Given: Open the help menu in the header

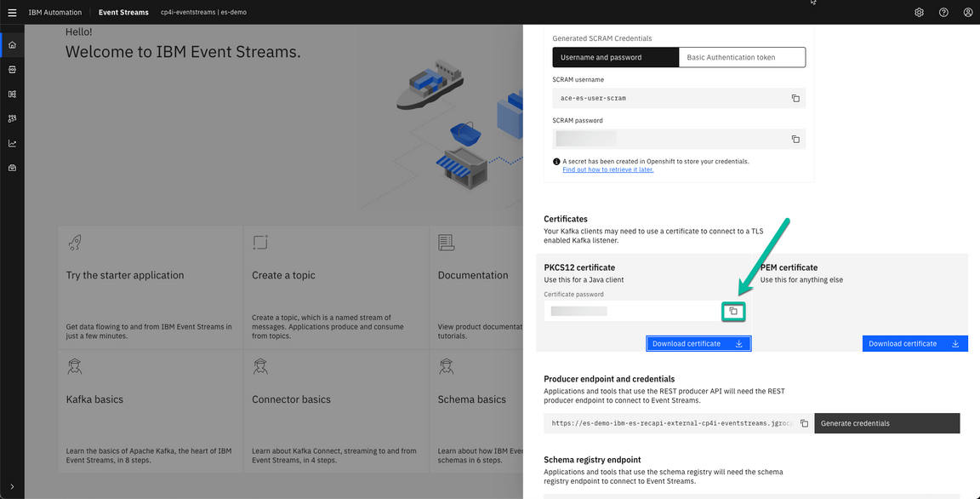Looking at the screenshot, I should 943,12.
